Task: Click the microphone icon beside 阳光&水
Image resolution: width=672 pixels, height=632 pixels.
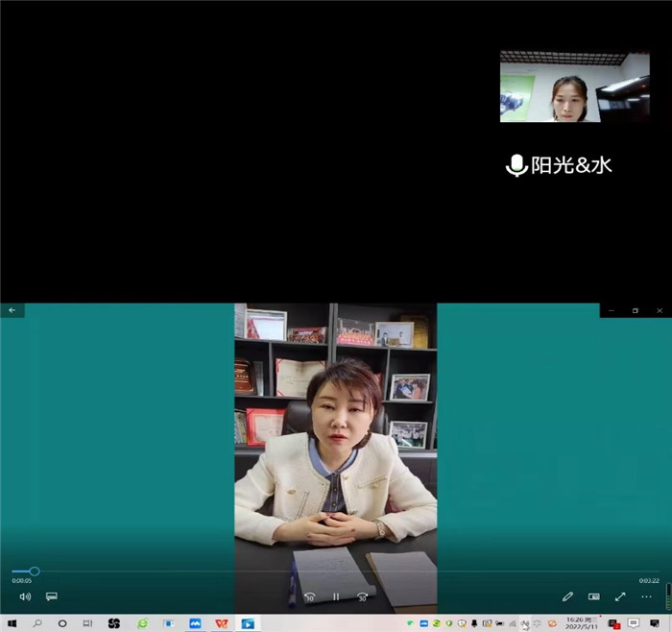Action: click(x=516, y=165)
